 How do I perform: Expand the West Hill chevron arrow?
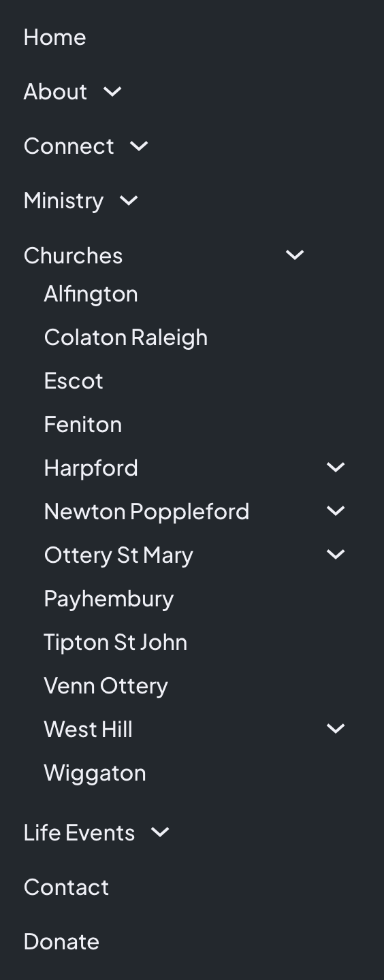(336, 728)
